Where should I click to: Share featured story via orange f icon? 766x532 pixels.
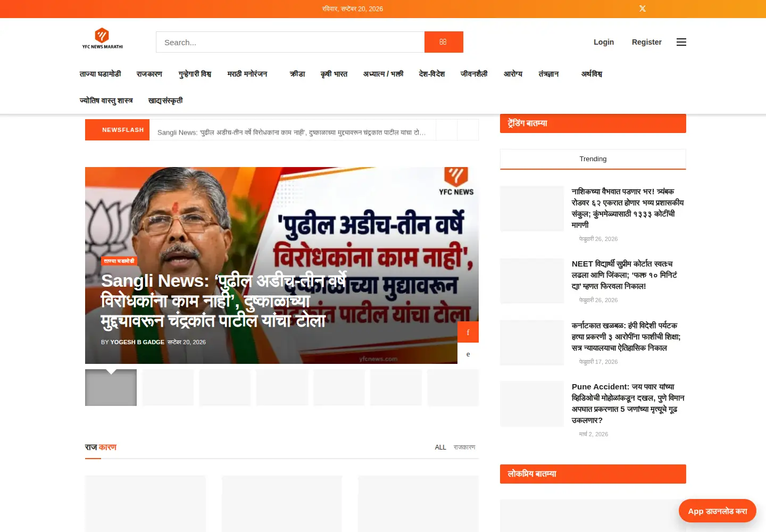click(x=468, y=332)
